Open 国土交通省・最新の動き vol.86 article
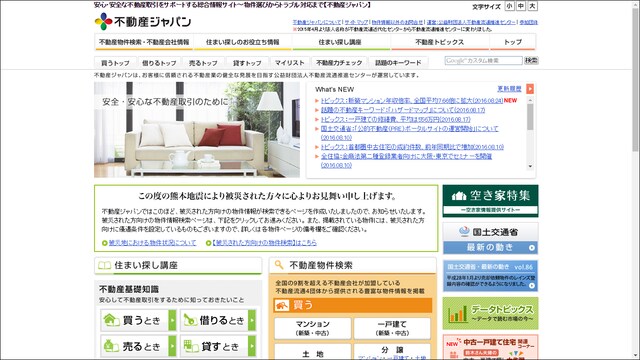This screenshot has height=360, width=640. pyautogui.click(x=490, y=276)
